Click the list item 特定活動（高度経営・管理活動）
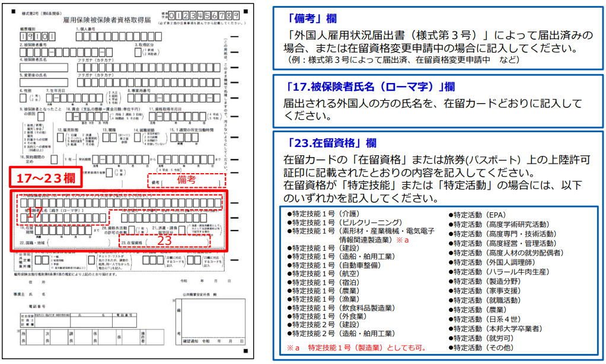This screenshot has width=606, height=364. click(x=502, y=244)
